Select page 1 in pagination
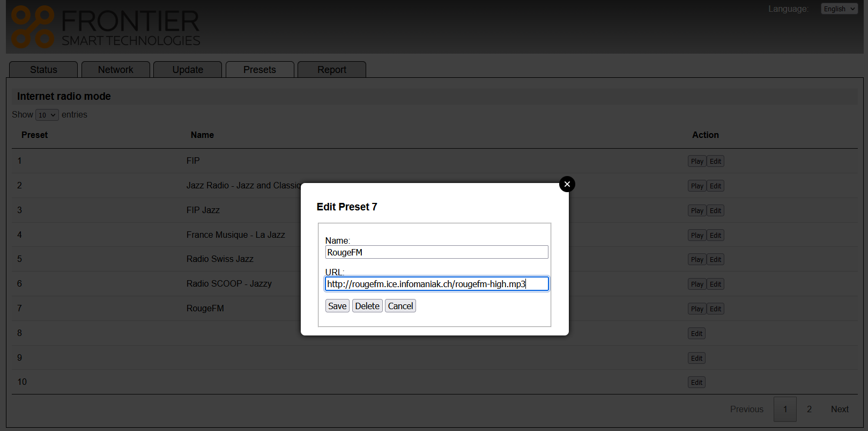The height and width of the screenshot is (431, 868). (x=785, y=409)
